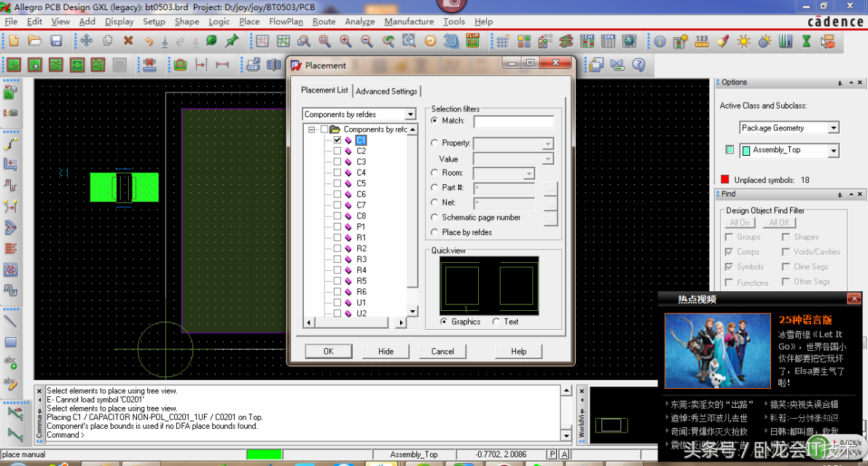The width and height of the screenshot is (868, 466).
Task: Open the Manufacture menu
Action: point(409,22)
